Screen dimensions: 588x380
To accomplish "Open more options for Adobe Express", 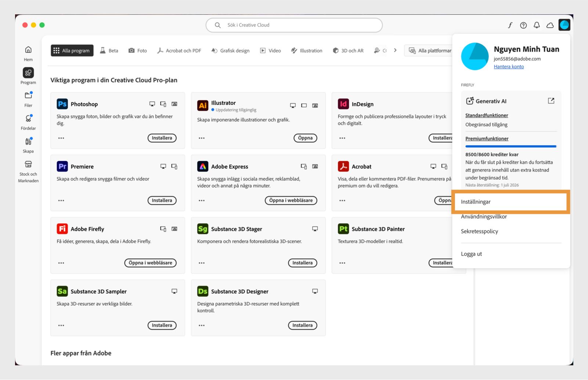I will (x=202, y=201).
